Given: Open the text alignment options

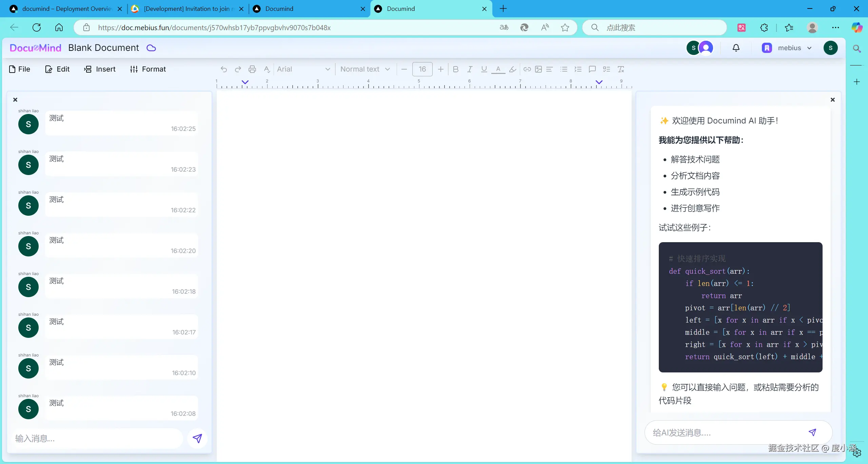Looking at the screenshot, I should [x=550, y=69].
